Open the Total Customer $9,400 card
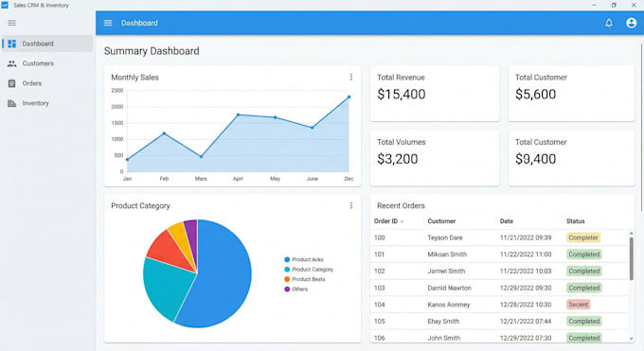 click(x=571, y=158)
